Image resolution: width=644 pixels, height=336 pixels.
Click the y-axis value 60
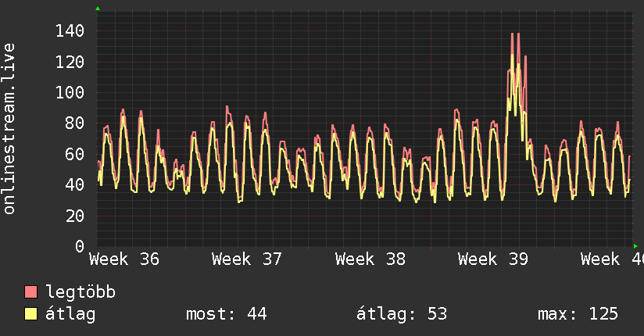(x=75, y=154)
